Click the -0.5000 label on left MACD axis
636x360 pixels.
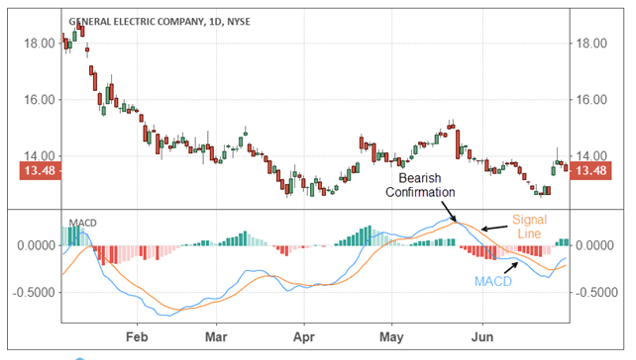pyautogui.click(x=34, y=292)
